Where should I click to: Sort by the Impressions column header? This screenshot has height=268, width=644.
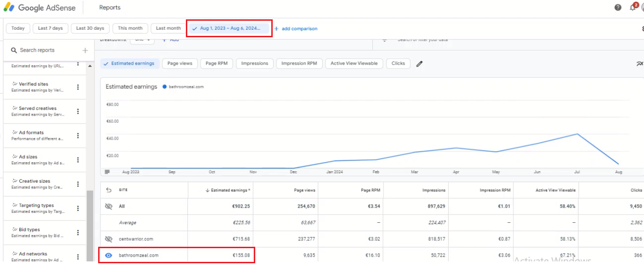434,190
